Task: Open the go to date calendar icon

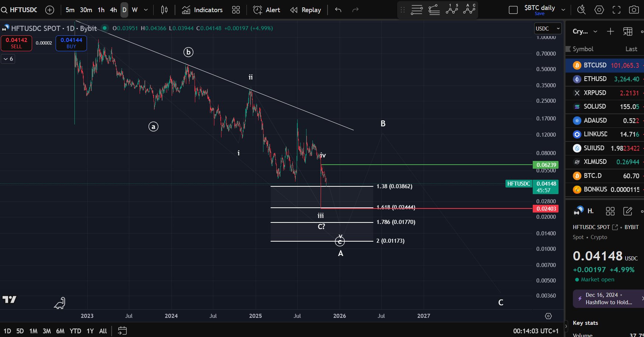Action: [x=122, y=331]
